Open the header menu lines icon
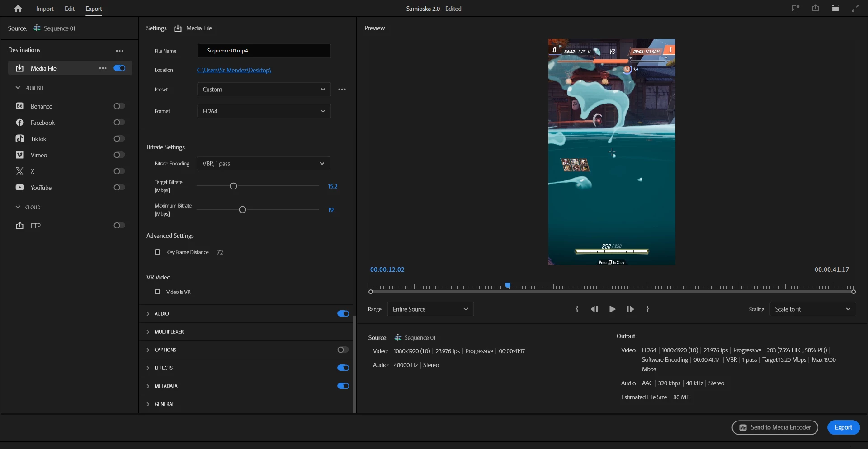Screen dimensions: 868x449 [x=835, y=8]
